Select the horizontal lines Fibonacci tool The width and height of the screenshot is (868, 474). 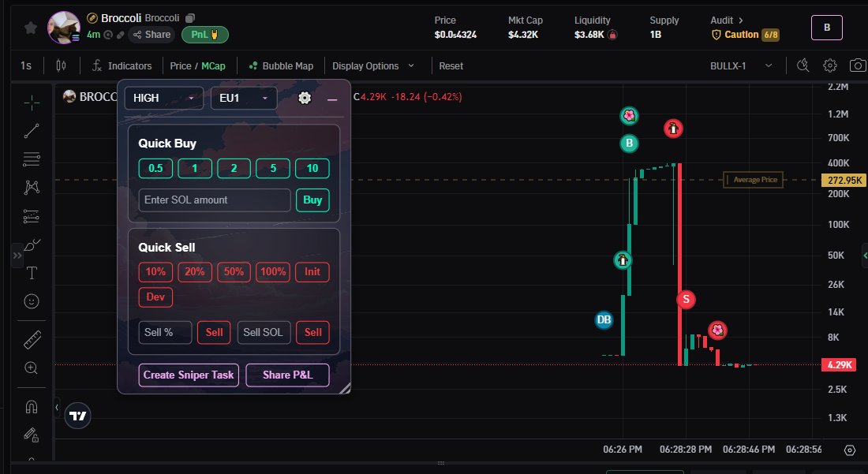pyautogui.click(x=32, y=159)
